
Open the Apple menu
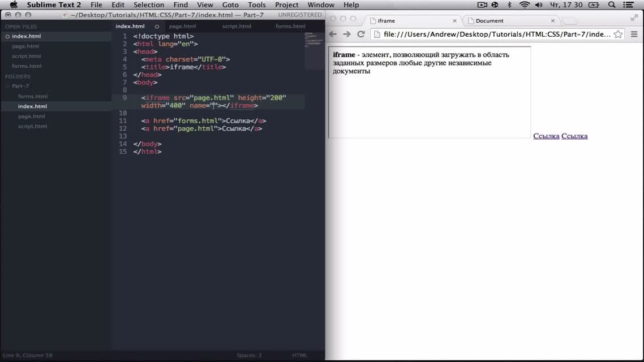point(14,5)
